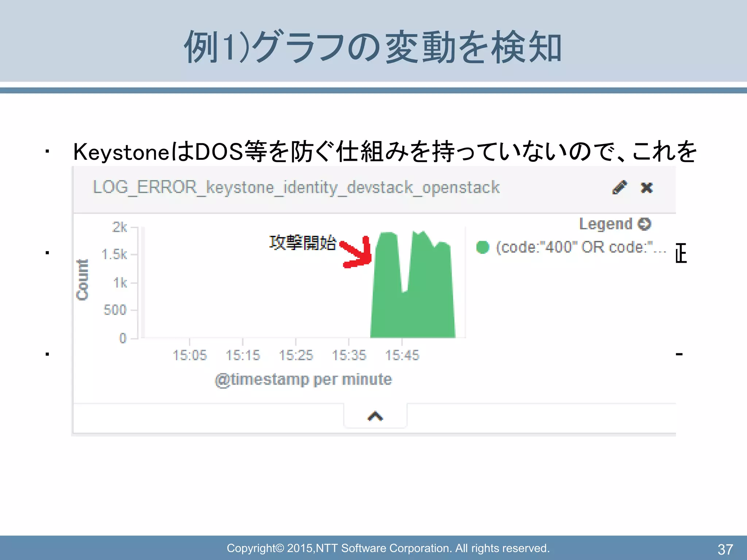The image size is (747, 560).
Task: Click the 1k y-axis label
Action: [x=120, y=283]
